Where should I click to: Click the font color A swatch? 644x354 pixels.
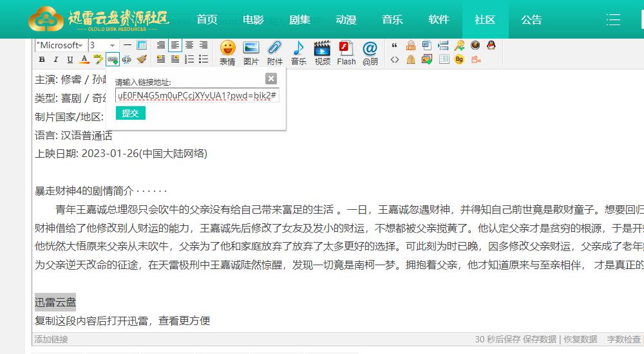[84, 59]
